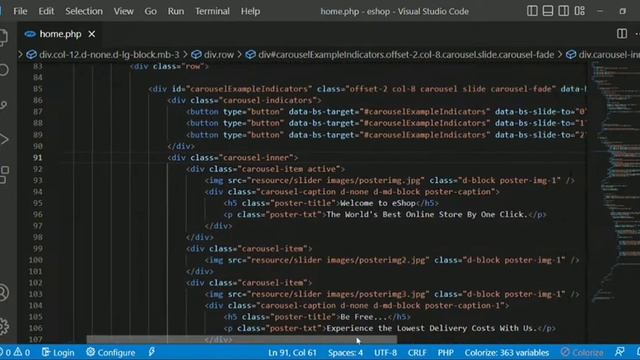
Task: Click id 'carouselExampleIndicators' on line 85
Action: 249,89
